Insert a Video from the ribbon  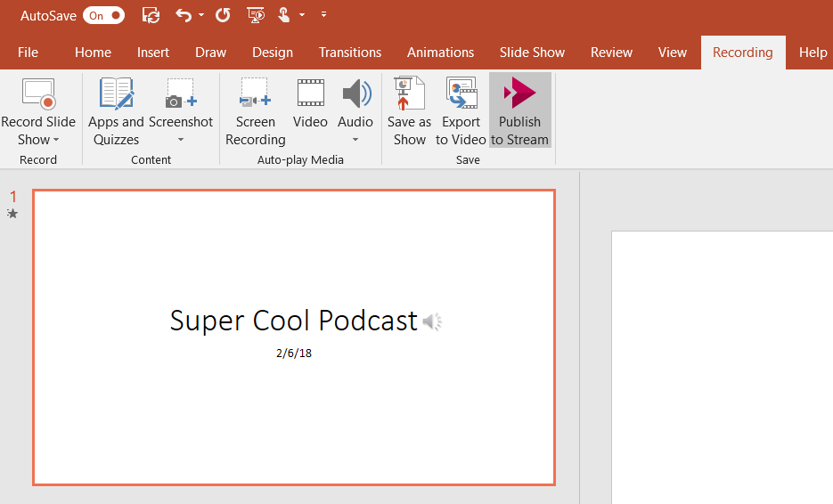(310, 103)
